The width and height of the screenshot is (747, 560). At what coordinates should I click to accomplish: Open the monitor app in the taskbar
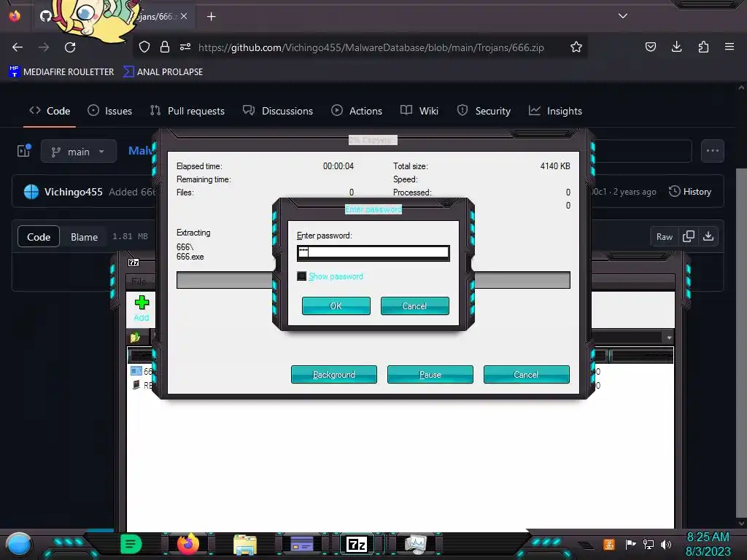pos(415,544)
